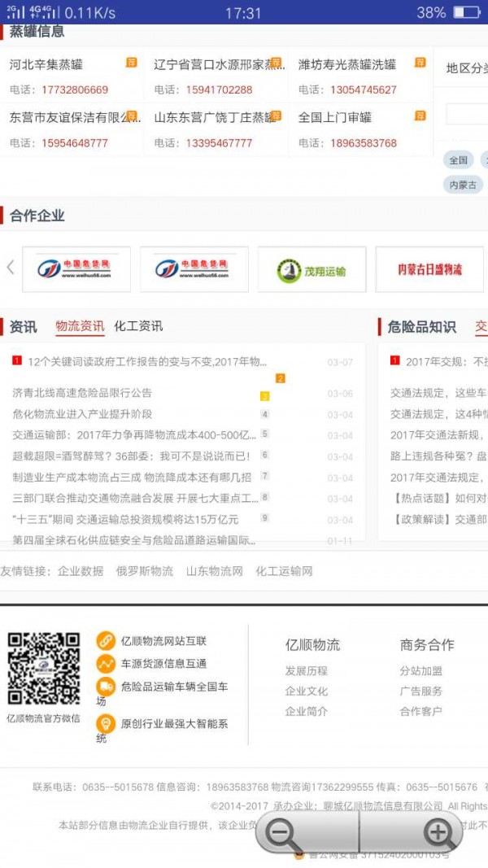
Task: Click the orange truck icon beside 危险品运输车辆
Action: tap(106, 687)
